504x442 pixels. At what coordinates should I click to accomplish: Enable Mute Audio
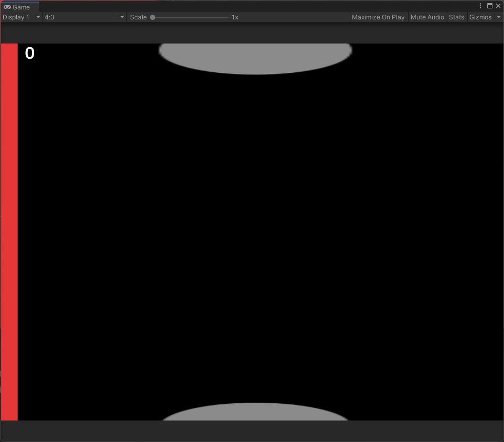(x=427, y=17)
